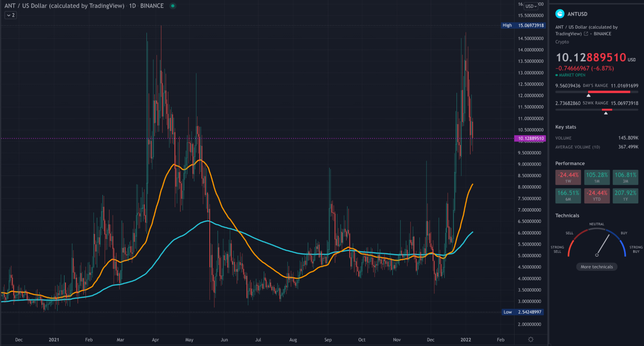This screenshot has height=346, width=644.
Task: Click the STRONG SELL gauge label
Action: [x=557, y=249]
